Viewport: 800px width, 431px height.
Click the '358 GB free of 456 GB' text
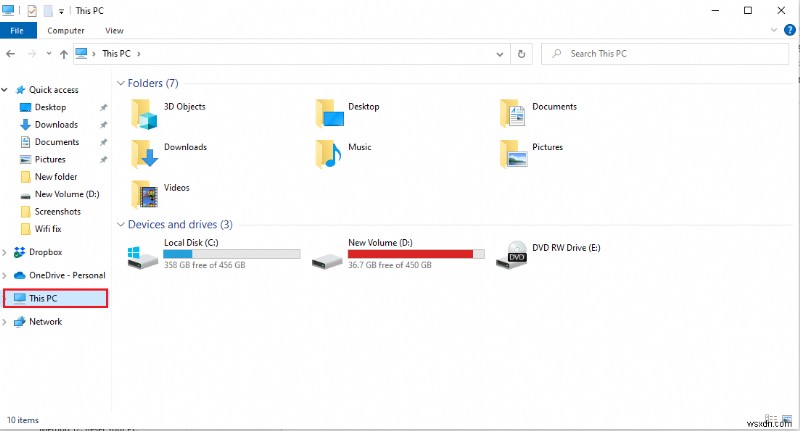205,265
